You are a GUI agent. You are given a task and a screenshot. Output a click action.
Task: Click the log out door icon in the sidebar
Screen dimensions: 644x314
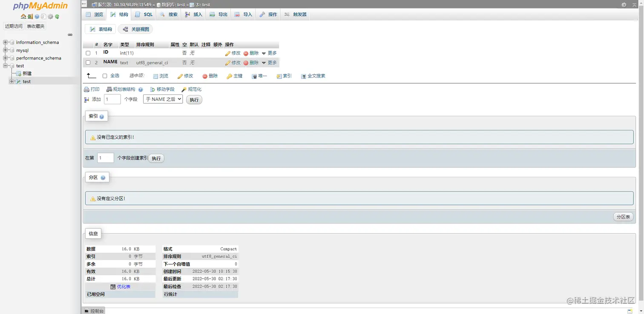(30, 17)
